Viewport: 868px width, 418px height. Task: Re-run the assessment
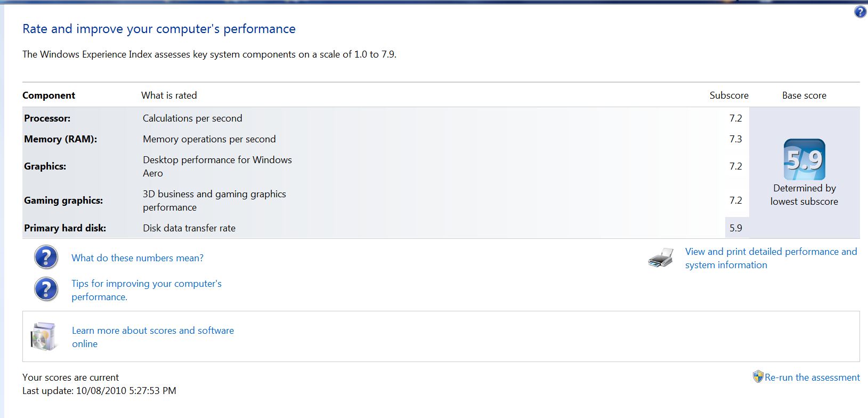tap(812, 377)
